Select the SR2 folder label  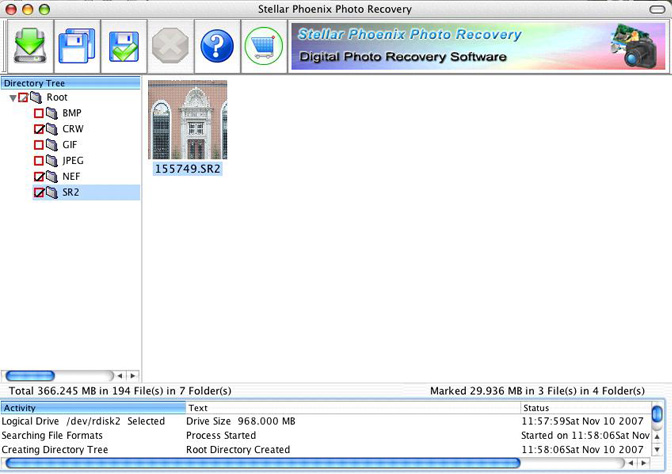point(71,192)
